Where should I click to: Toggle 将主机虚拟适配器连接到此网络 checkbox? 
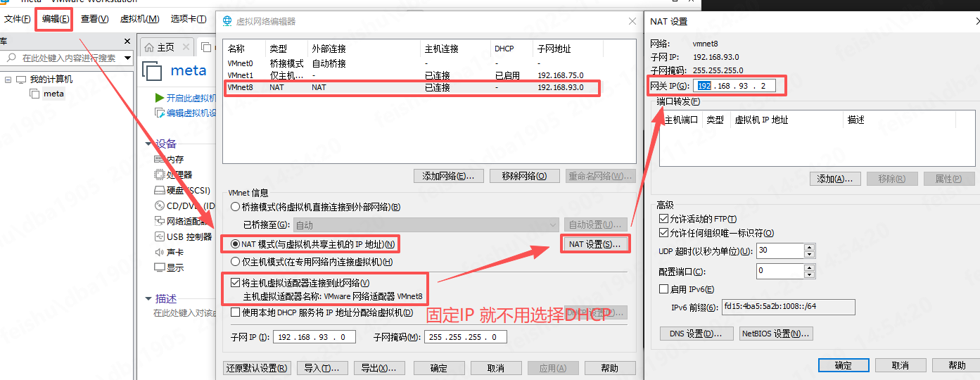click(x=236, y=283)
